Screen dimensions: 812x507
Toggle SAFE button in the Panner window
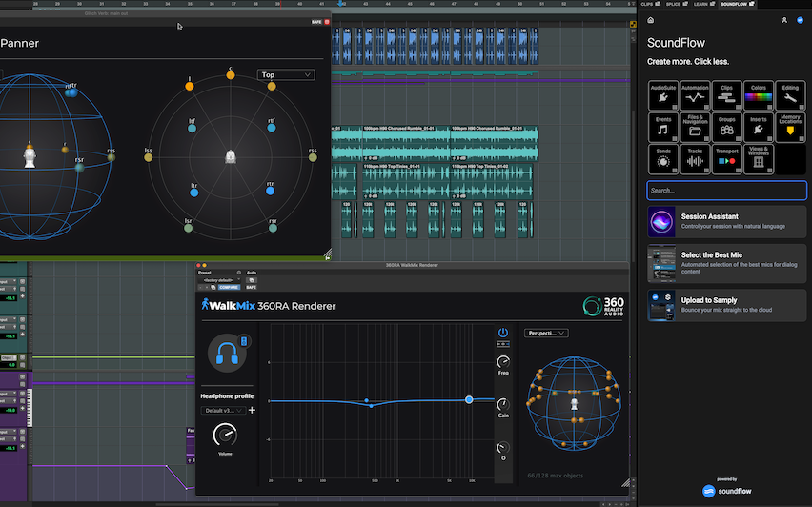click(316, 21)
